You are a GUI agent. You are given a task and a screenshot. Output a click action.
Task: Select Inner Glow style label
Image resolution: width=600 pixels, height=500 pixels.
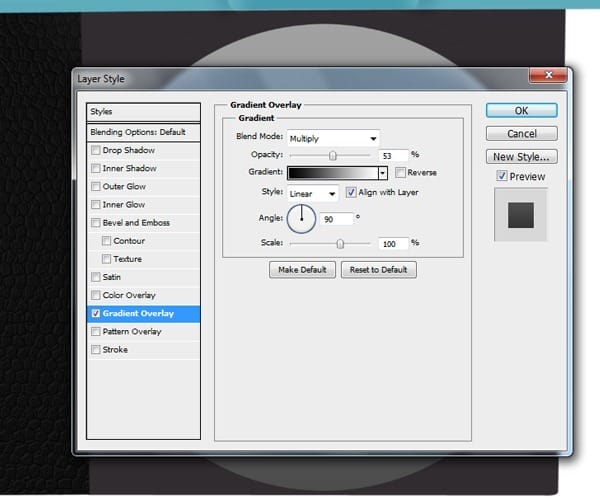124,205
